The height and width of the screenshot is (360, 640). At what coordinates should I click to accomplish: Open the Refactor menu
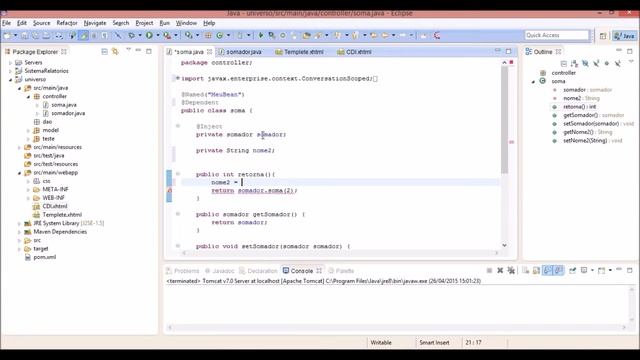point(67,23)
